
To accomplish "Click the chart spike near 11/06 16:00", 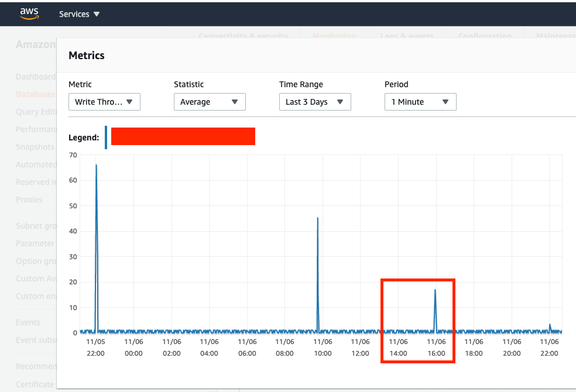I will [436, 310].
